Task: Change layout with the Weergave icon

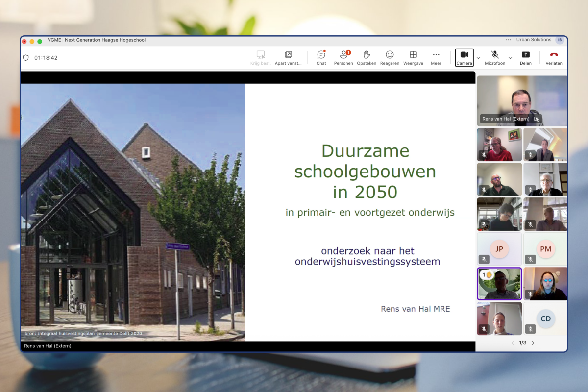Action: tap(413, 57)
